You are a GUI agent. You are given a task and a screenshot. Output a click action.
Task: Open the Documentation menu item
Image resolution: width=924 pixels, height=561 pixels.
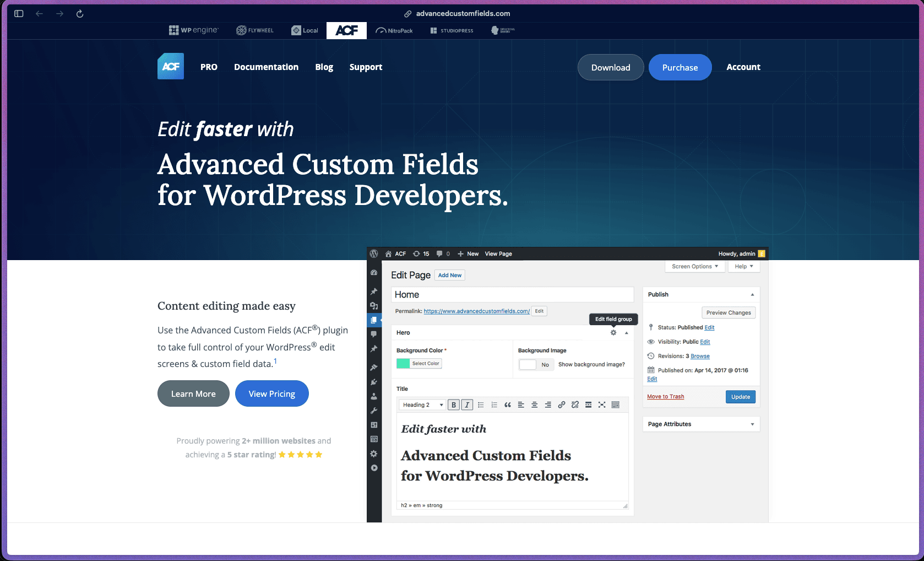tap(266, 67)
